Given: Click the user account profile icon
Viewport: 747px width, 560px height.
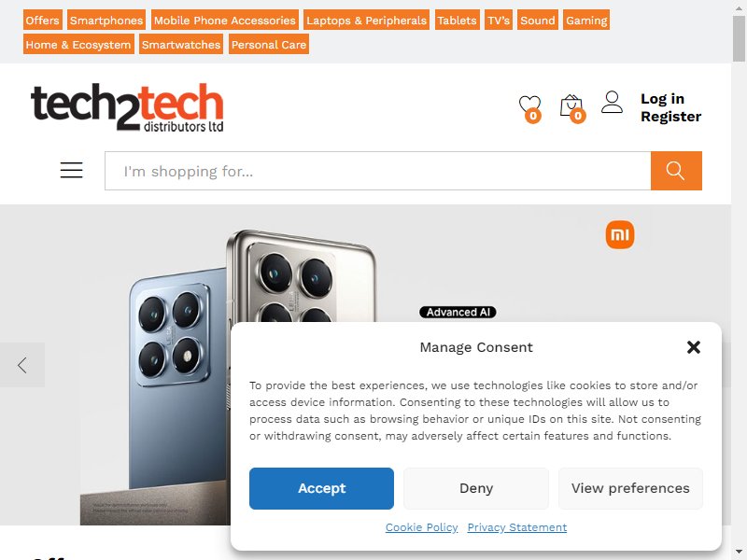Looking at the screenshot, I should pyautogui.click(x=612, y=103).
